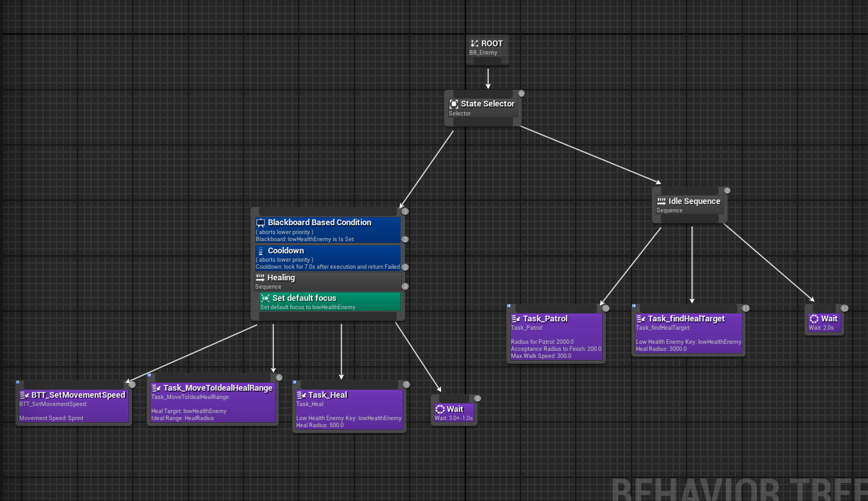The height and width of the screenshot is (501, 868).
Task: Click 'Acceptance Radius to Finish: 200.0' text
Action: point(556,349)
